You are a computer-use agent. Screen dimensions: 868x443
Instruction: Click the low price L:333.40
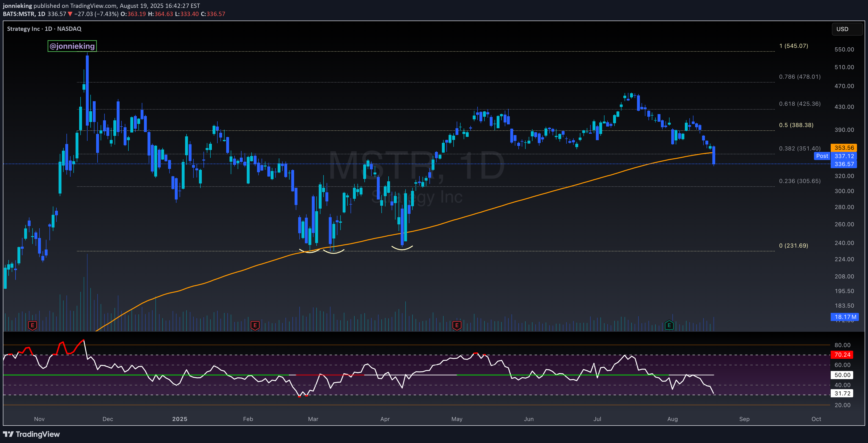point(187,14)
